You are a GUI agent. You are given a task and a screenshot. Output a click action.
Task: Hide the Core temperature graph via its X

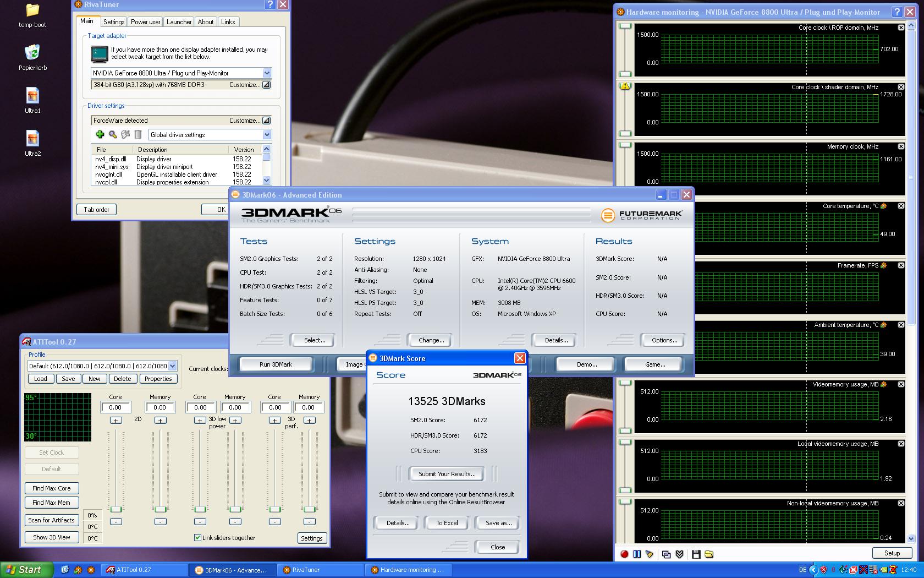coord(901,206)
